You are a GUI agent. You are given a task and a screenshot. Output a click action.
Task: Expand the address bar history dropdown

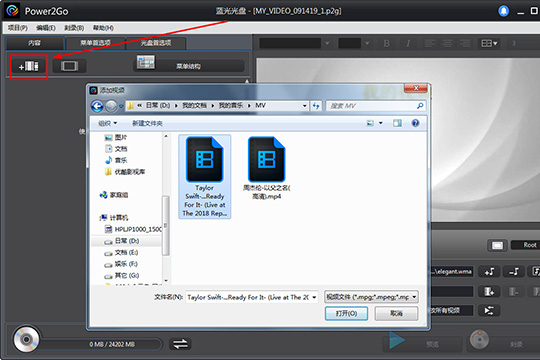click(304, 106)
